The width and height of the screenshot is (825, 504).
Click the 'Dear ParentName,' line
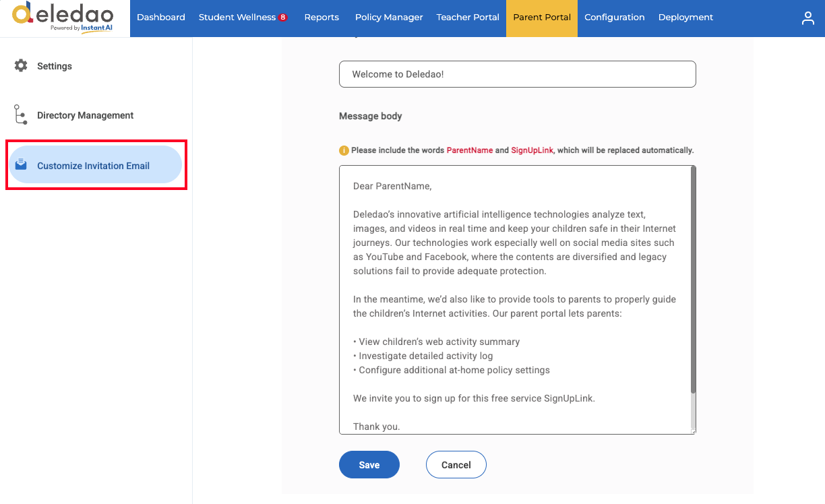[x=392, y=186]
